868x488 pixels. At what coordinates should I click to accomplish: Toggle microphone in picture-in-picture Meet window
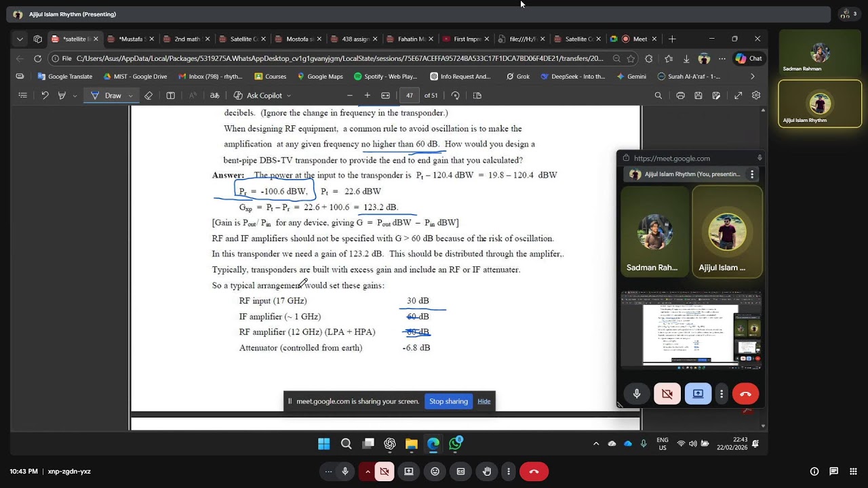click(x=637, y=394)
